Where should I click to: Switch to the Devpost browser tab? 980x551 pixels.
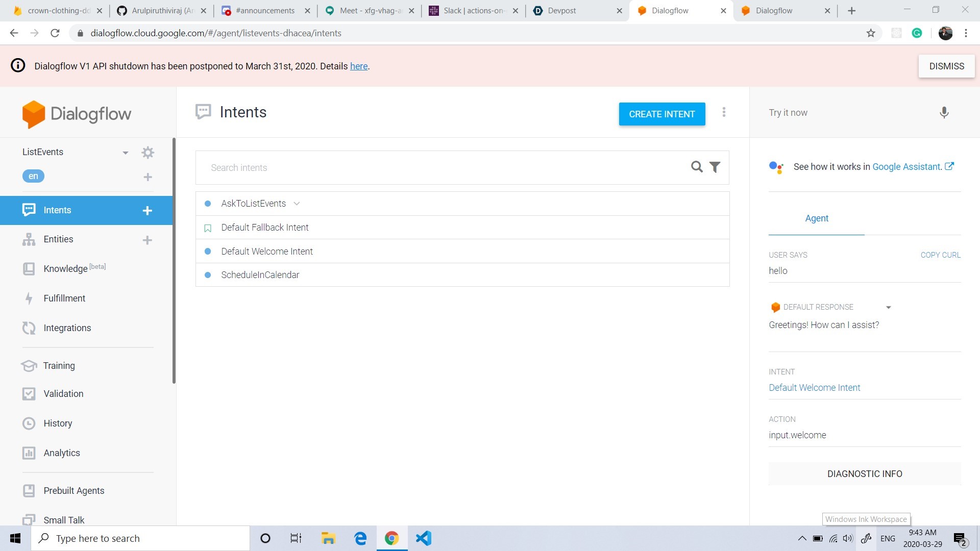click(x=562, y=11)
